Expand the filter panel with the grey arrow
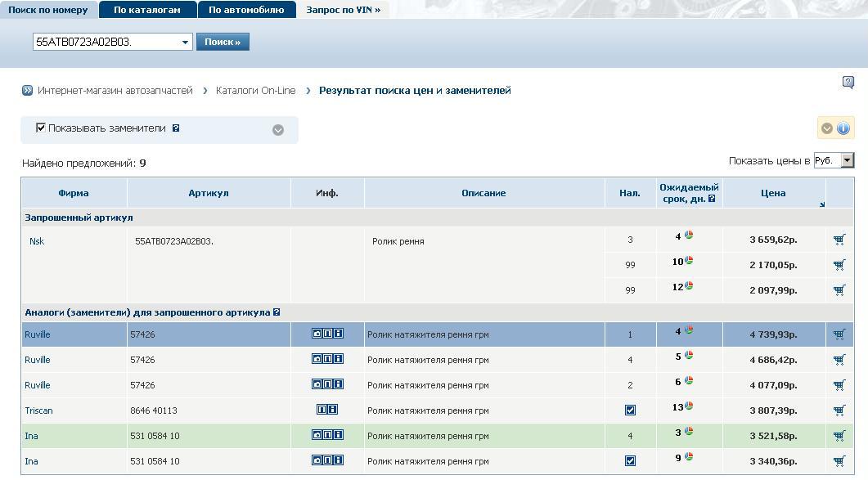Screen dimensions: 868x480 pos(278,129)
